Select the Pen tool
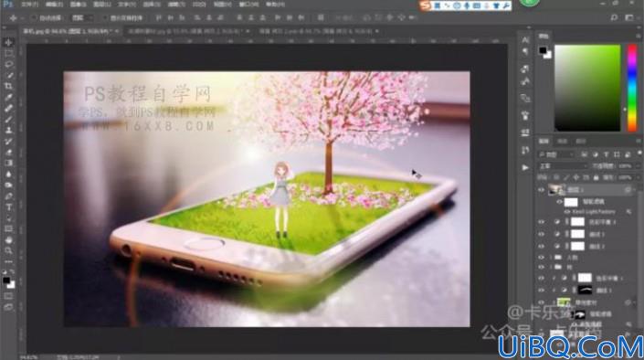 tap(8, 196)
